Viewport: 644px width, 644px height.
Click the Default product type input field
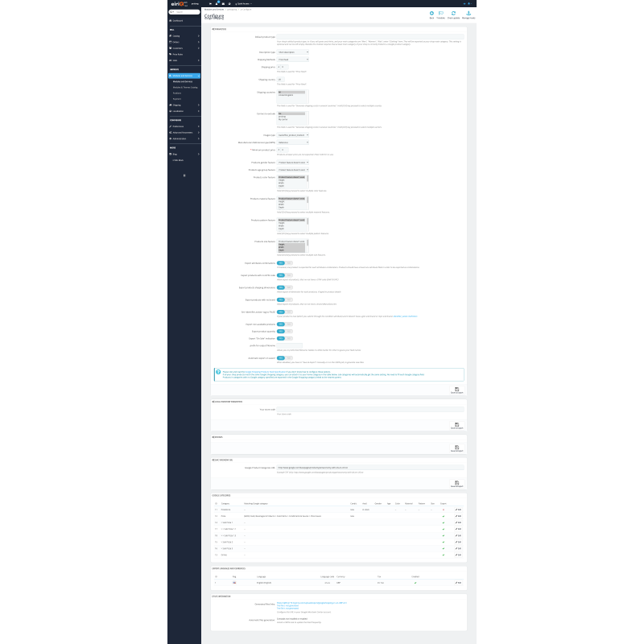(370, 37)
